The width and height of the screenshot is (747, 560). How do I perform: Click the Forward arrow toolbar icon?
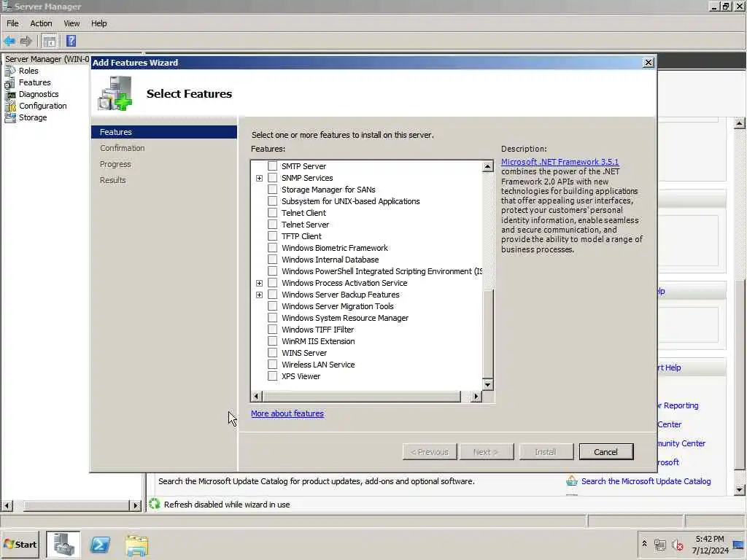(x=26, y=42)
